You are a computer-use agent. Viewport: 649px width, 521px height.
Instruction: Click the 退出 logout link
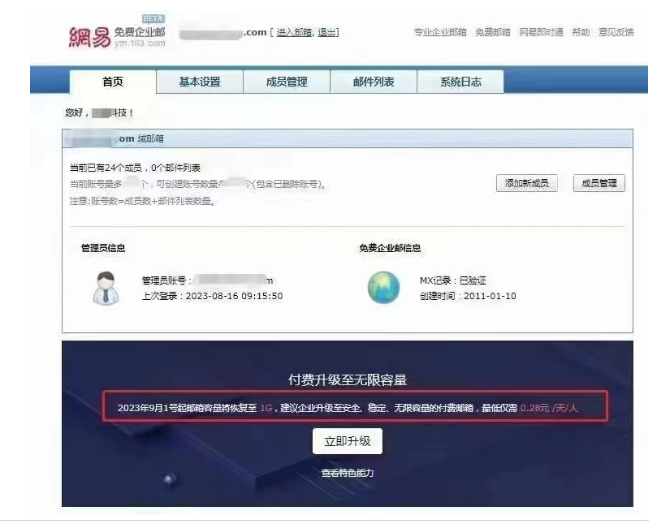(x=327, y=32)
